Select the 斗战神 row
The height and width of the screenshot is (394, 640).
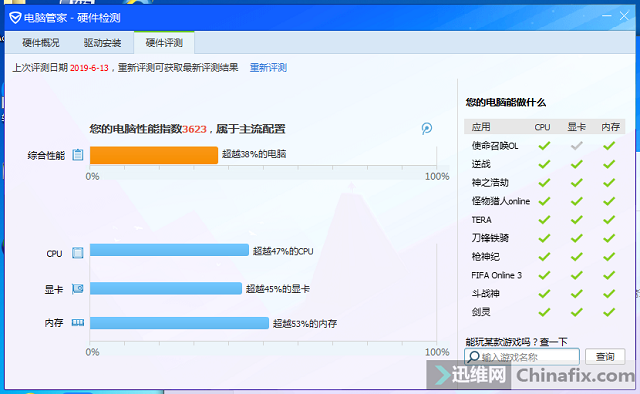click(x=544, y=294)
